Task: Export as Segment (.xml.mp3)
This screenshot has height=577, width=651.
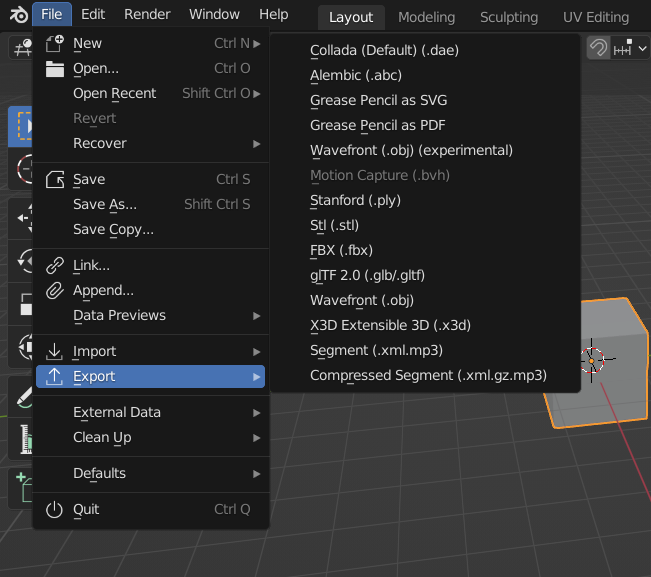Action: click(425, 350)
